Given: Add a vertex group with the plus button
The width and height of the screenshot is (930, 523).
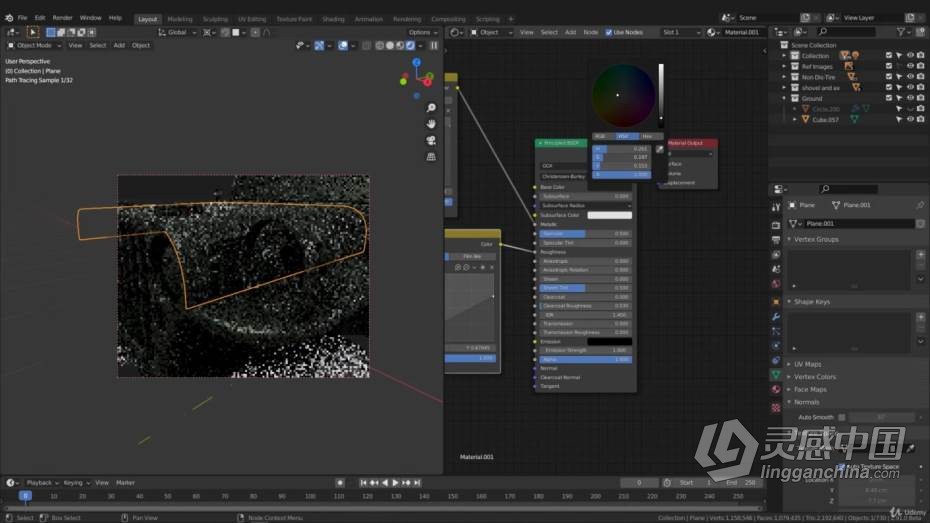Looking at the screenshot, I should click(921, 254).
